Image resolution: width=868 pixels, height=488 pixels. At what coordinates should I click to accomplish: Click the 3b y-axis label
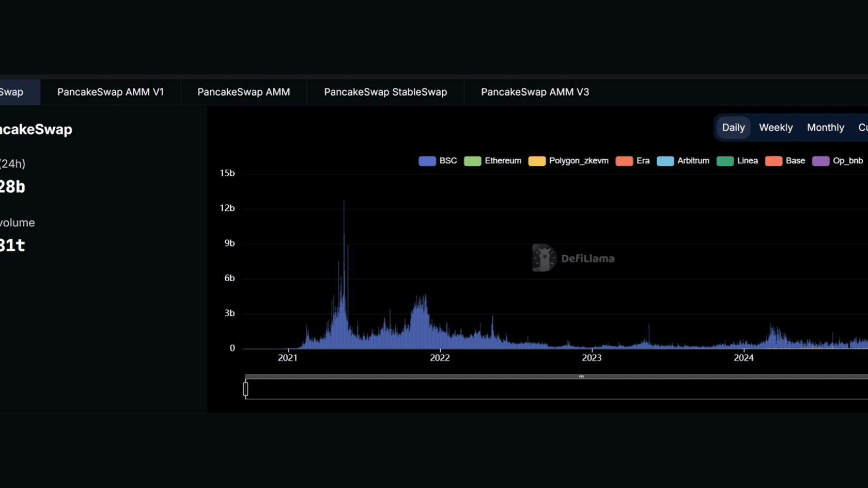click(229, 313)
